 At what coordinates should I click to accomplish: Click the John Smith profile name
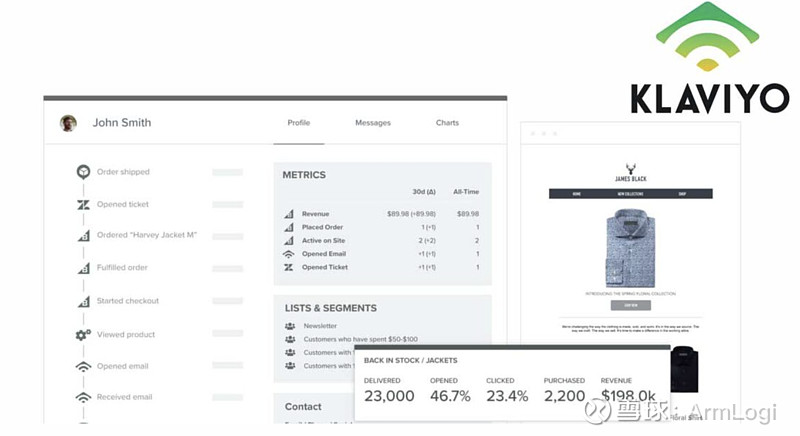click(122, 122)
